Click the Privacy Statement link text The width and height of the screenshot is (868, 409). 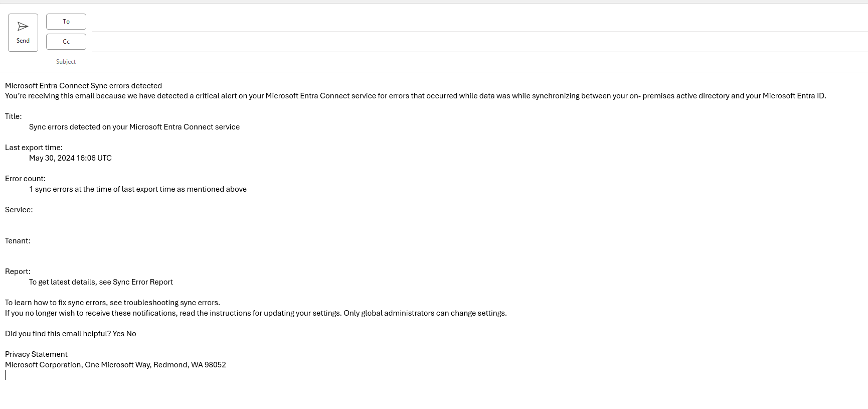(36, 354)
